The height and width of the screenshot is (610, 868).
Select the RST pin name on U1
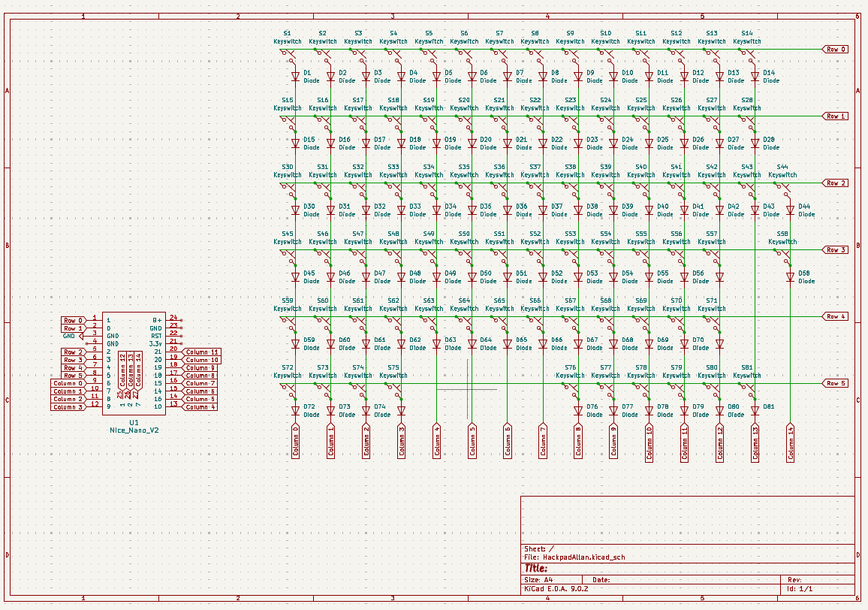(157, 337)
